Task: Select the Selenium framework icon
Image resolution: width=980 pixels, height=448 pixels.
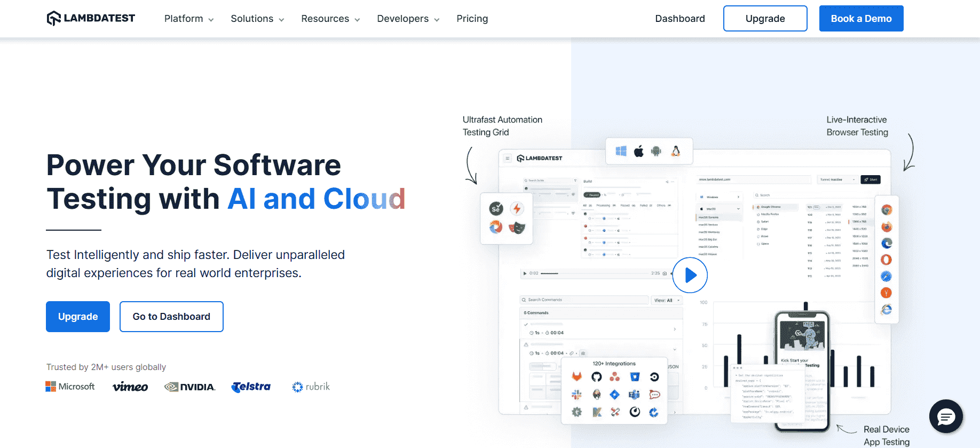Action: point(496,208)
